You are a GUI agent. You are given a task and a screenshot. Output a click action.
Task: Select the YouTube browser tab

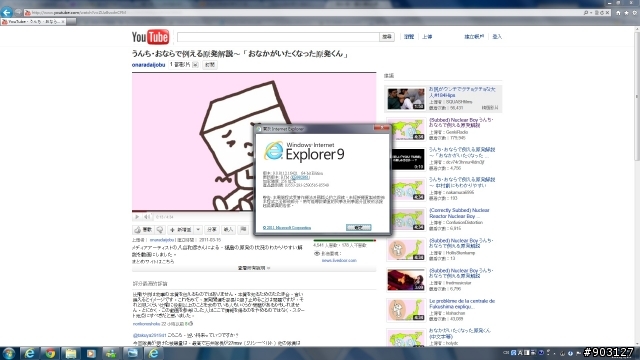click(33, 22)
